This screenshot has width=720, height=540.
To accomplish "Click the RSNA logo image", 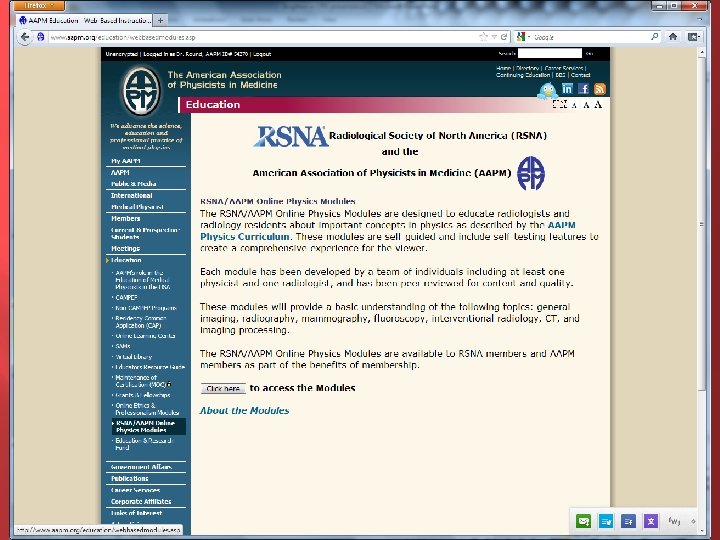I will click(x=291, y=136).
